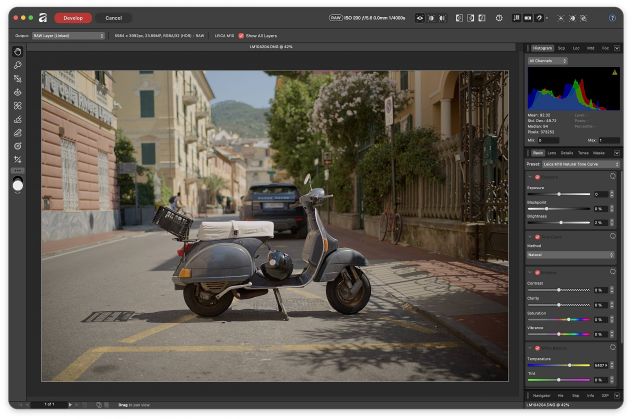Click the curved-arrow icon in the highlighted trio

coord(539,18)
